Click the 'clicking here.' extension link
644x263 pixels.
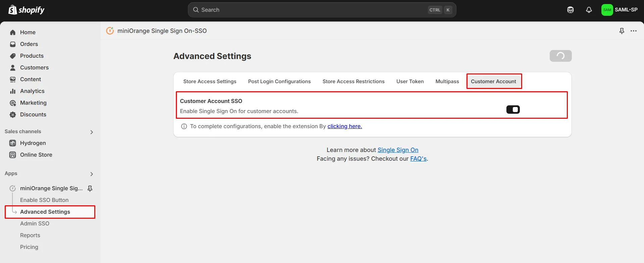tap(345, 126)
